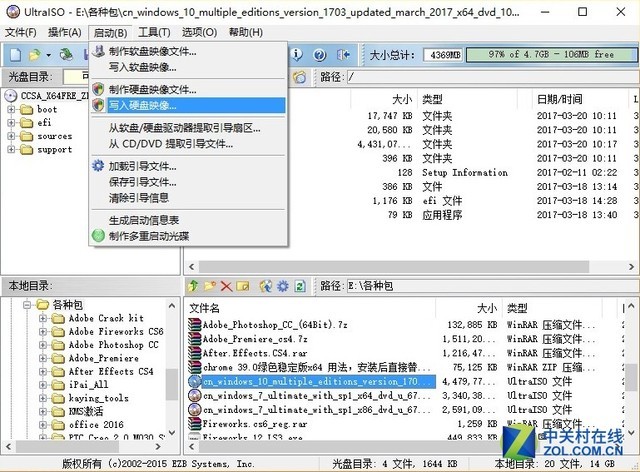Image resolution: width=640 pixels, height=472 pixels.
Task: Click the folder icon of kaying_tools
Action: (x=58, y=398)
